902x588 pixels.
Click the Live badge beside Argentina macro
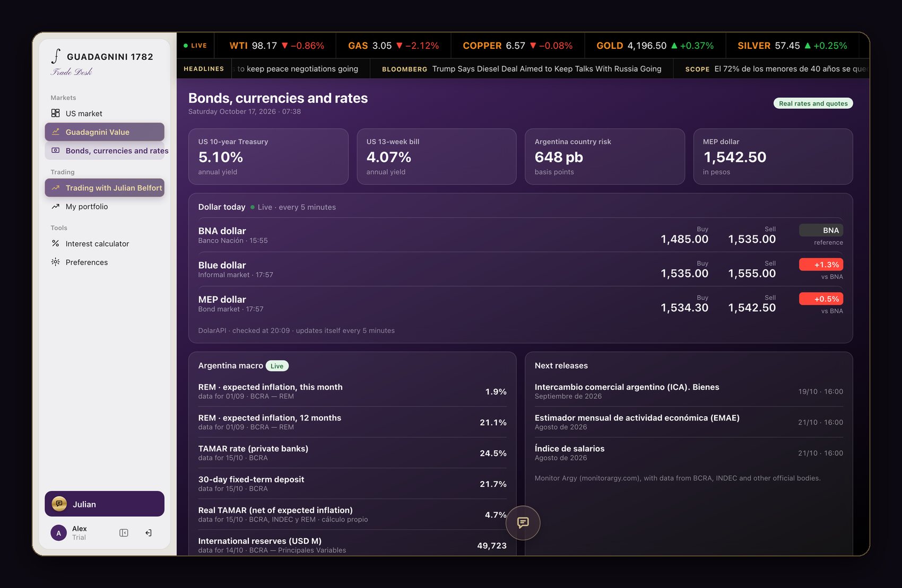click(x=277, y=366)
